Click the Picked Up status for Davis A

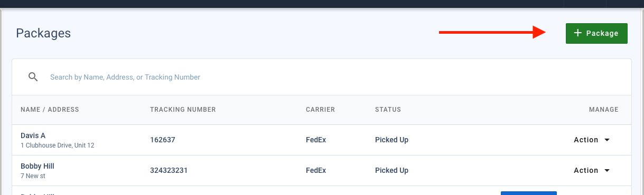(x=391, y=140)
